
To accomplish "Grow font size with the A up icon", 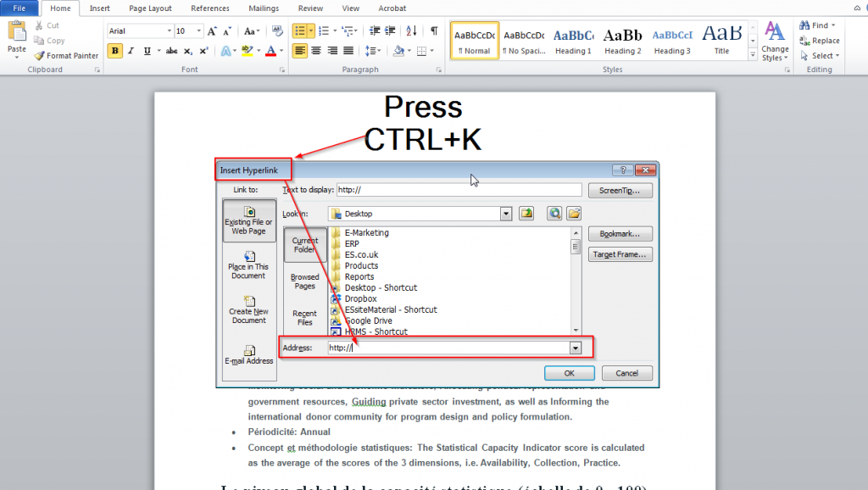I will pyautogui.click(x=212, y=31).
